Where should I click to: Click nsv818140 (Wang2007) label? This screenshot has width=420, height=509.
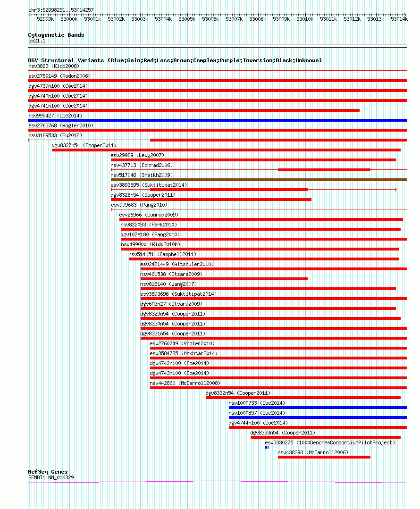(168, 284)
